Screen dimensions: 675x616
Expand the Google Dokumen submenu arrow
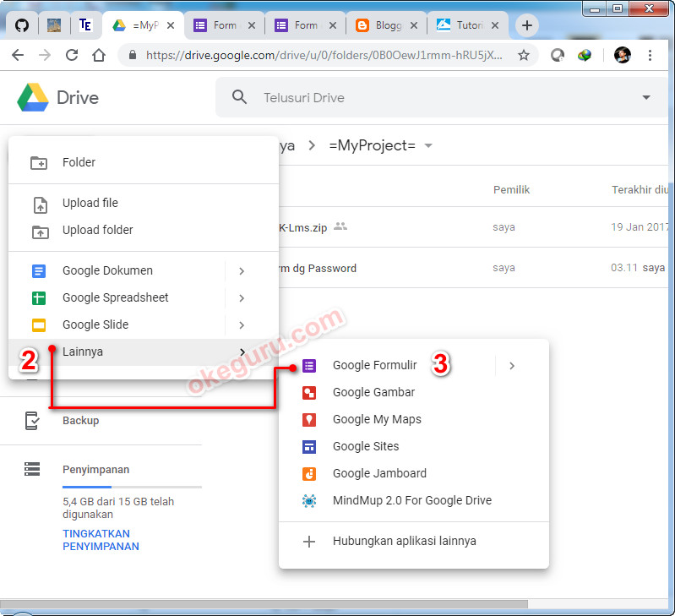coord(242,270)
